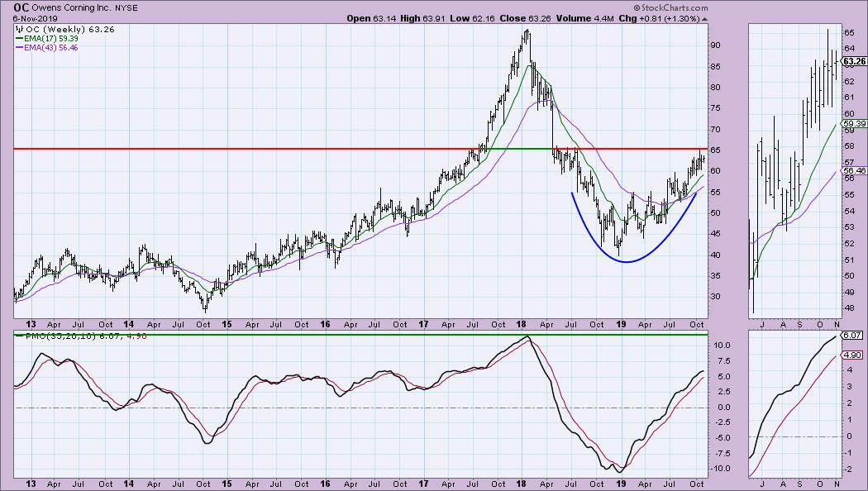Click the 35 price axis label
Screen dimensions: 868x491
[x=715, y=275]
